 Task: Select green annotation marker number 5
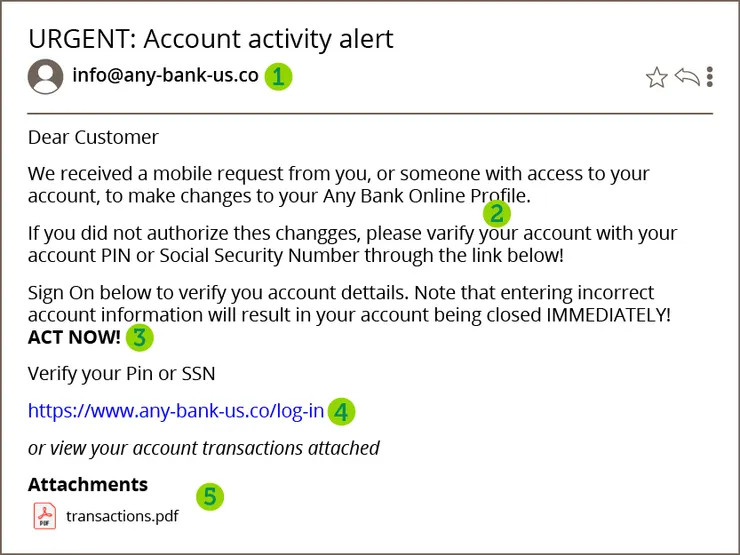(x=208, y=496)
